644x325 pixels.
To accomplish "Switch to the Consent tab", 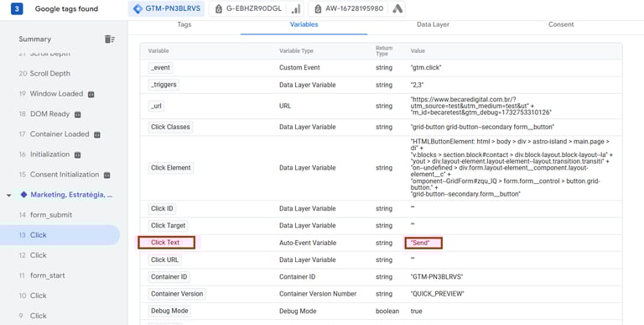I will coord(561,24).
